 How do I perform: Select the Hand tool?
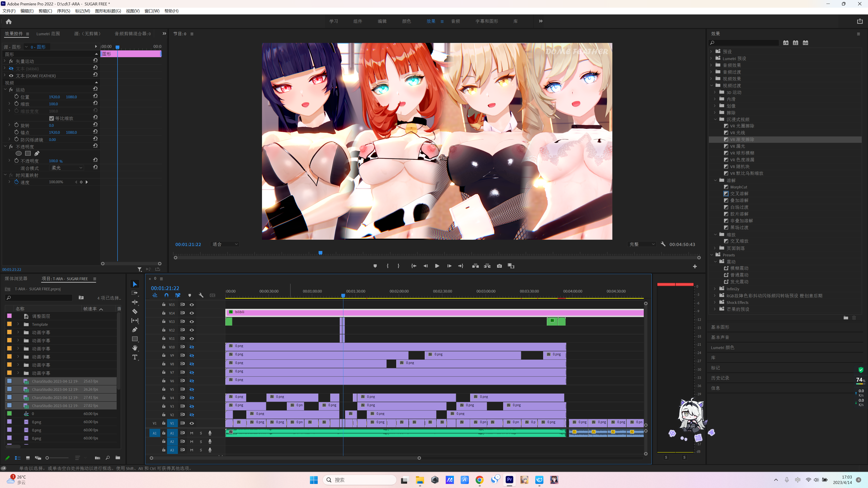point(135,348)
